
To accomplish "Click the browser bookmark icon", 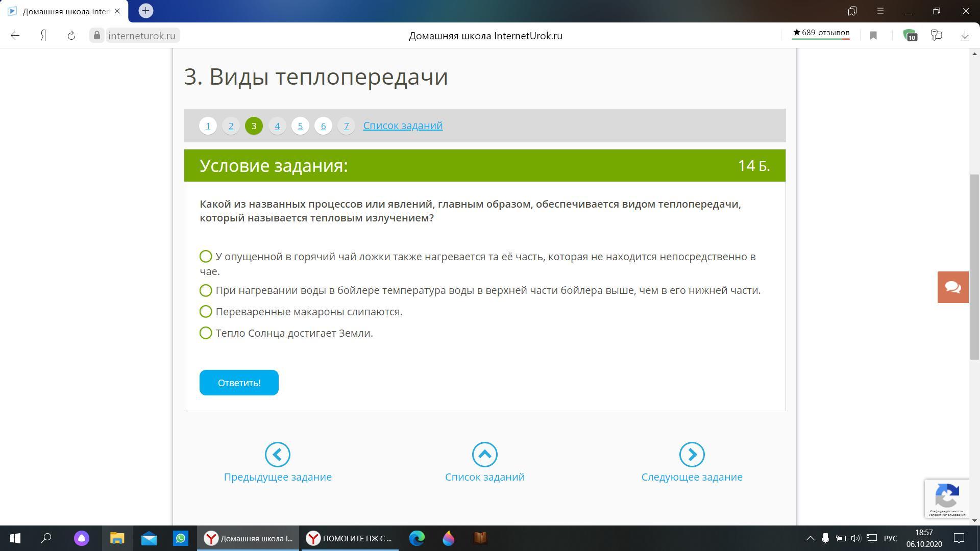I will tap(873, 36).
